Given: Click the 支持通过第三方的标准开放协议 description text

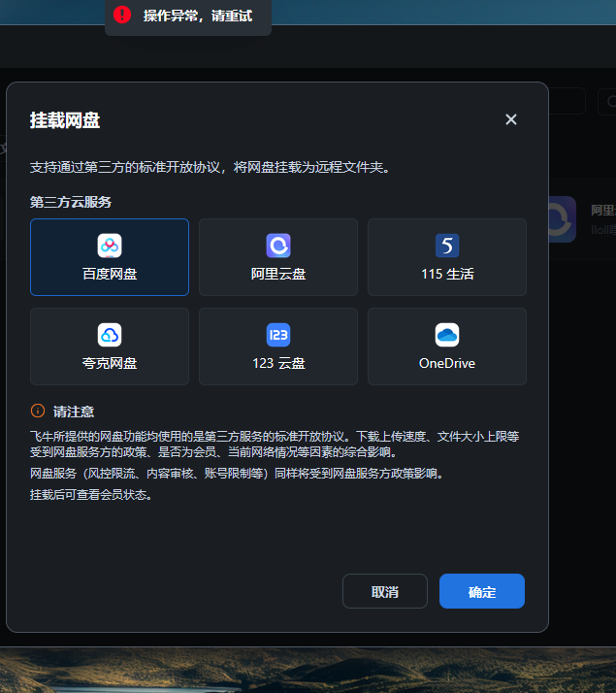Looking at the screenshot, I should tap(210, 167).
